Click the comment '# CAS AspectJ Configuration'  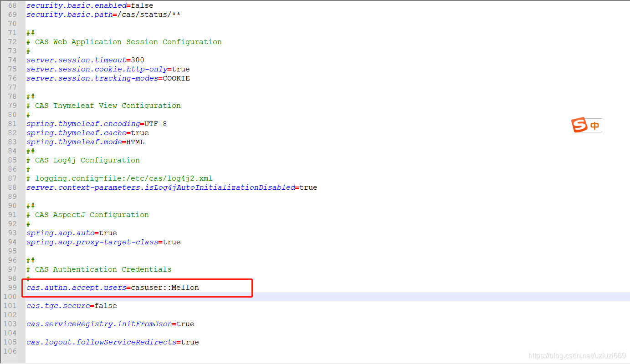pyautogui.click(x=87, y=215)
